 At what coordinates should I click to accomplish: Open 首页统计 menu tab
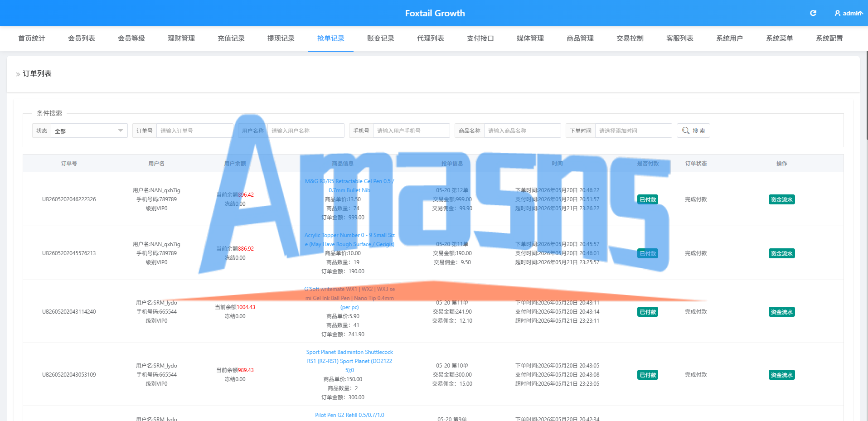[x=32, y=39]
